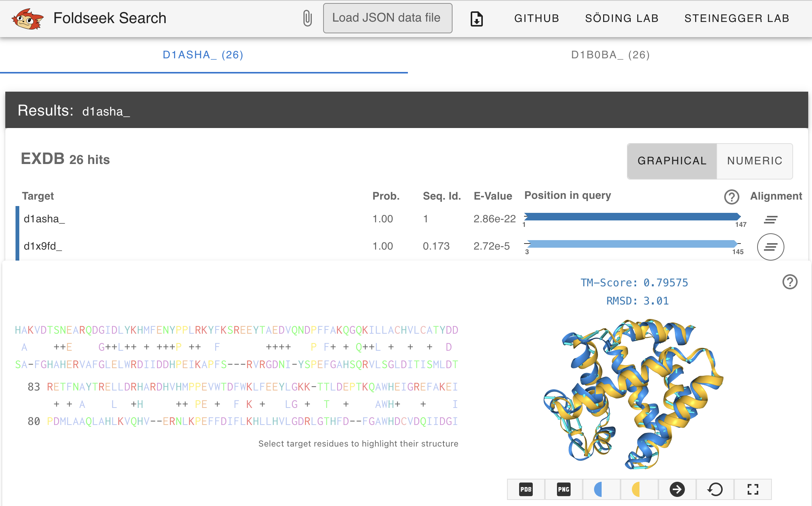The height and width of the screenshot is (506, 812).
Task: Collapse alignment for d1x9fd_ hit
Action: click(x=770, y=247)
